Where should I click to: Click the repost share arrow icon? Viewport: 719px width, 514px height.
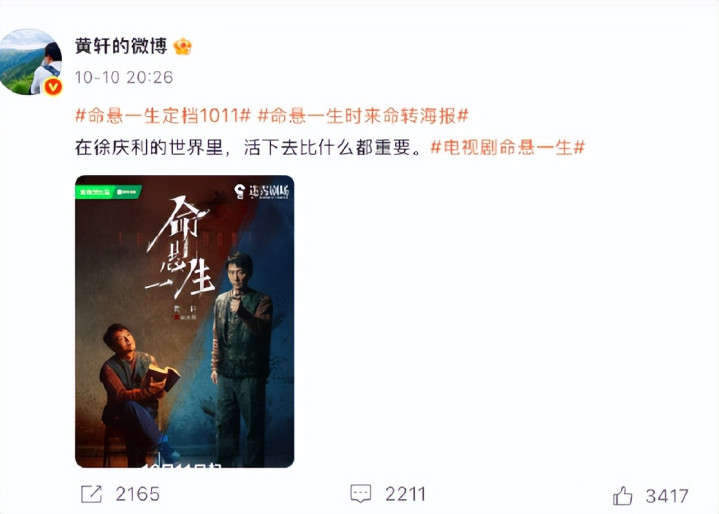91,494
